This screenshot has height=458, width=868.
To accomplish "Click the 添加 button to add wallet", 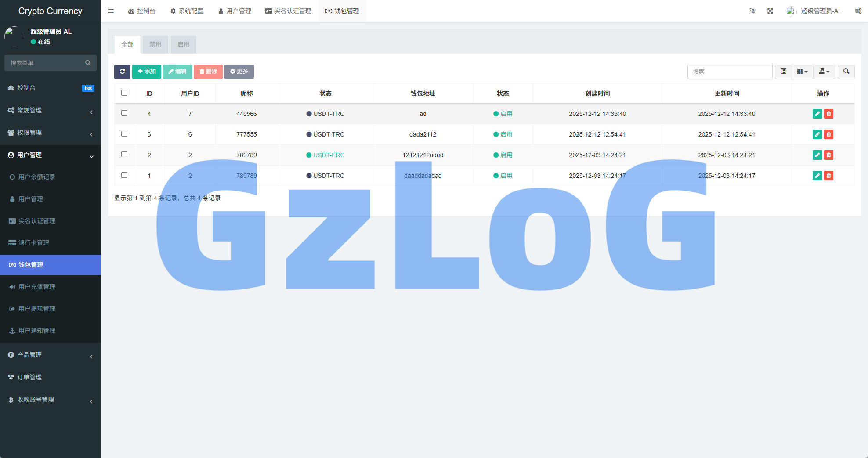I will pyautogui.click(x=147, y=72).
